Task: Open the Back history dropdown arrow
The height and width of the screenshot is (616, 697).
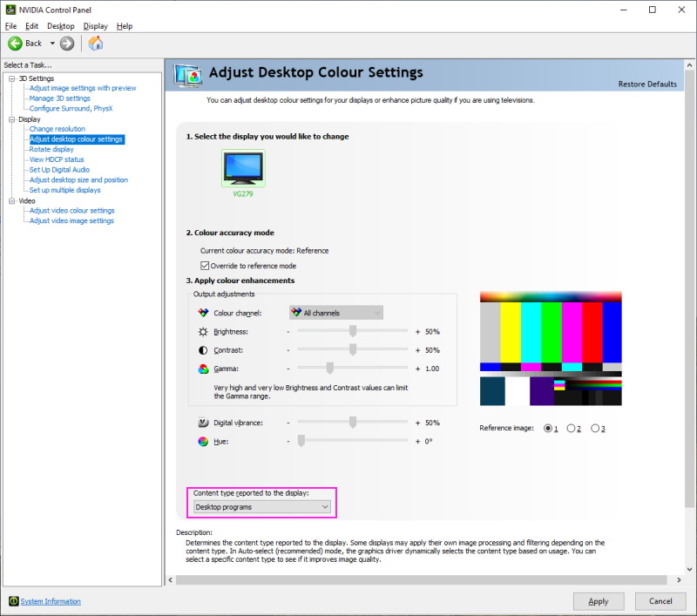Action: [52, 43]
